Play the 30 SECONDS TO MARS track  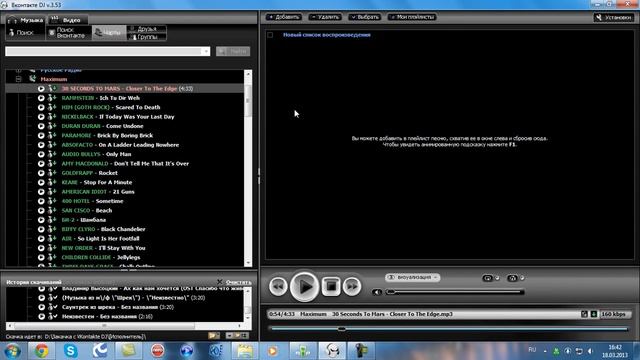pos(41,89)
